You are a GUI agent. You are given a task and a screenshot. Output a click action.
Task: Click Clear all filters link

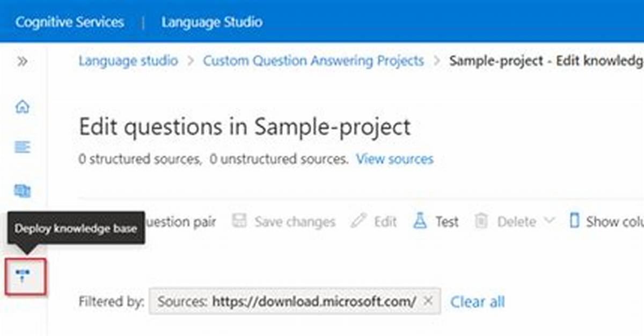(478, 302)
